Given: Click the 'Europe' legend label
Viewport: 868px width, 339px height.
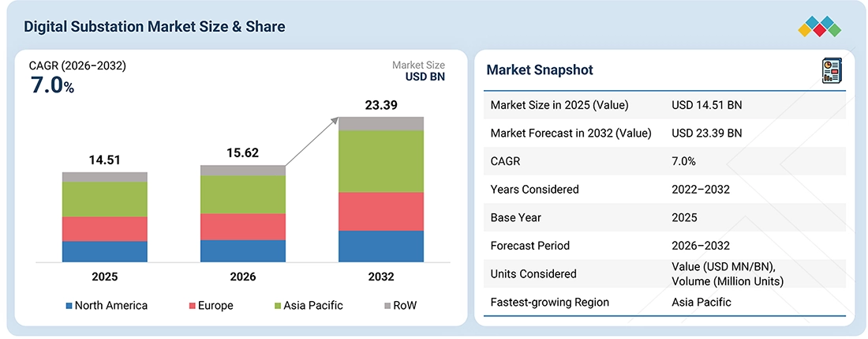Looking at the screenshot, I should point(216,306).
